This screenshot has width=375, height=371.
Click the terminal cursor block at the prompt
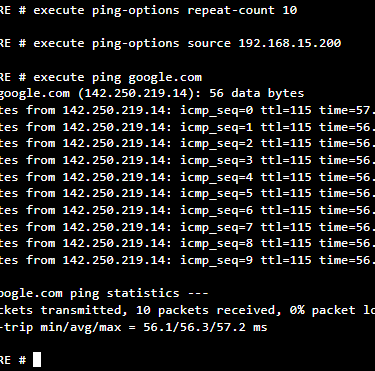[37, 360]
